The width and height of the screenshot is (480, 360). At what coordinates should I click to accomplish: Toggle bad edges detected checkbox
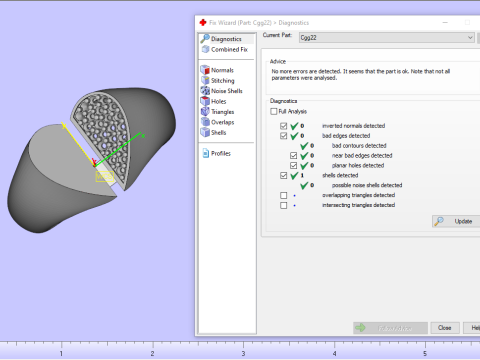coord(283,136)
